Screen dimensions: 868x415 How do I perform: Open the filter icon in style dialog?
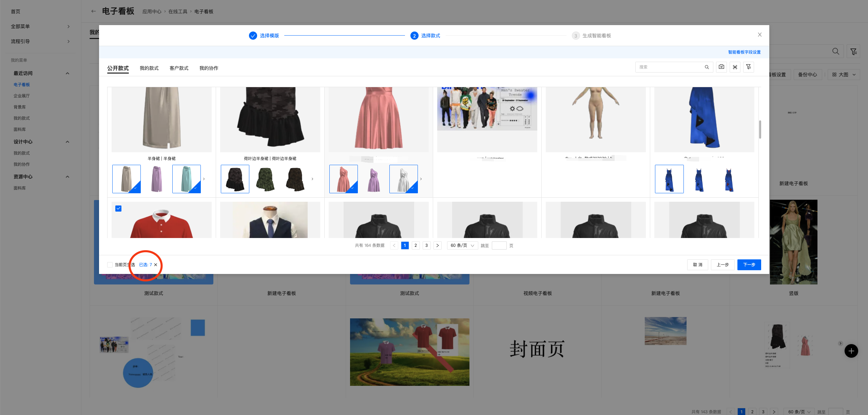(748, 67)
